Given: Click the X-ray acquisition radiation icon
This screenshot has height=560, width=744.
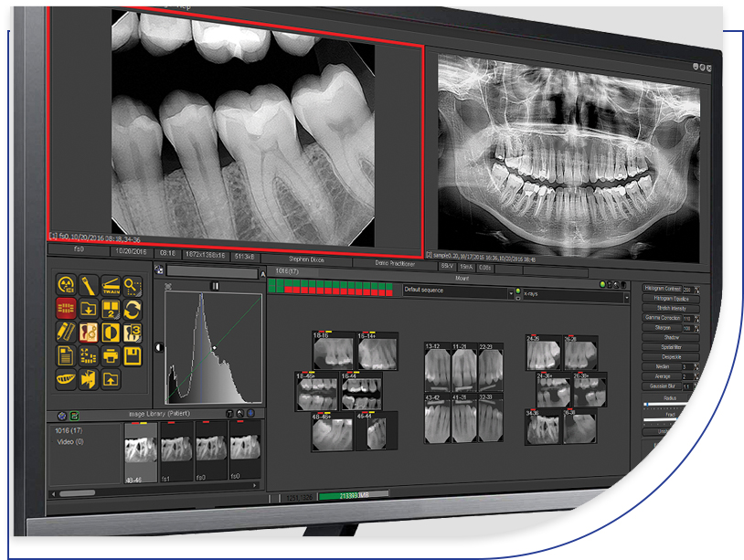Looking at the screenshot, I should 66,285.
